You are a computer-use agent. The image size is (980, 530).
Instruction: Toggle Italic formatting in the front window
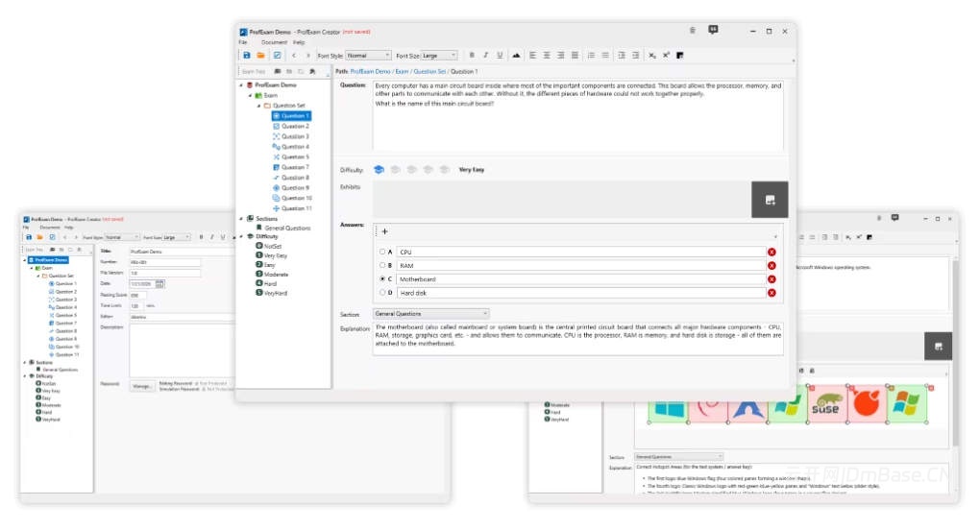point(485,56)
